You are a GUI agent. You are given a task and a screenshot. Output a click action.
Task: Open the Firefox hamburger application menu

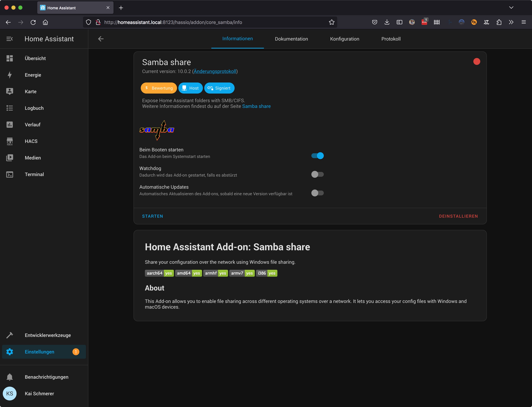click(524, 22)
